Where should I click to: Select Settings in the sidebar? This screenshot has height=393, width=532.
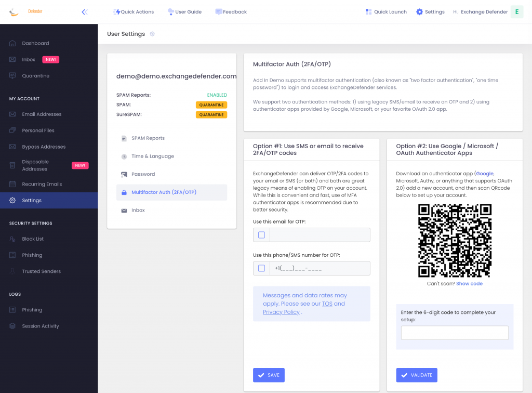(x=49, y=200)
